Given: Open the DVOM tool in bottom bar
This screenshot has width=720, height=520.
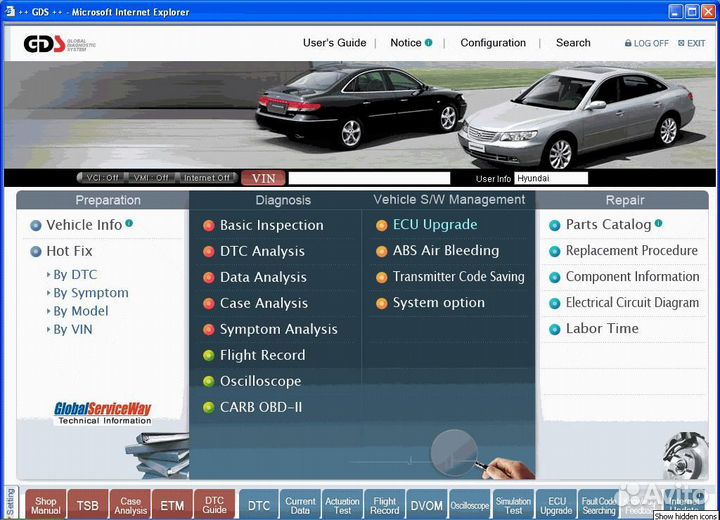Looking at the screenshot, I should click(427, 506).
